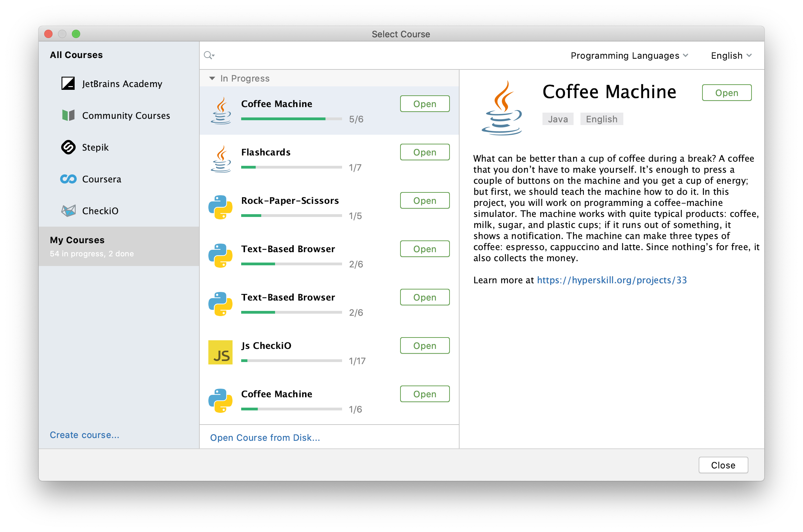Image resolution: width=803 pixels, height=532 pixels.
Task: Click Java icon of Coffee Machise 5/6 row
Action: coord(221,111)
